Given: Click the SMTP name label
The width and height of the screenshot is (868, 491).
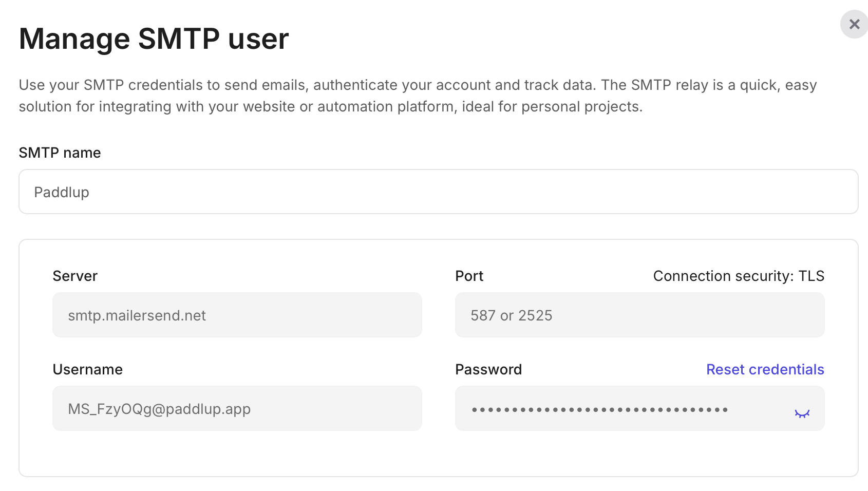Looking at the screenshot, I should (x=60, y=153).
